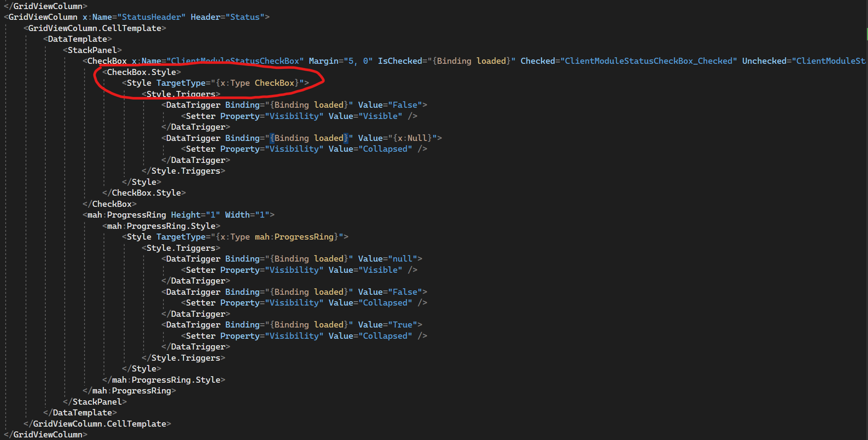Click the Width="1" attribute
The image size is (868, 440).
coord(247,215)
